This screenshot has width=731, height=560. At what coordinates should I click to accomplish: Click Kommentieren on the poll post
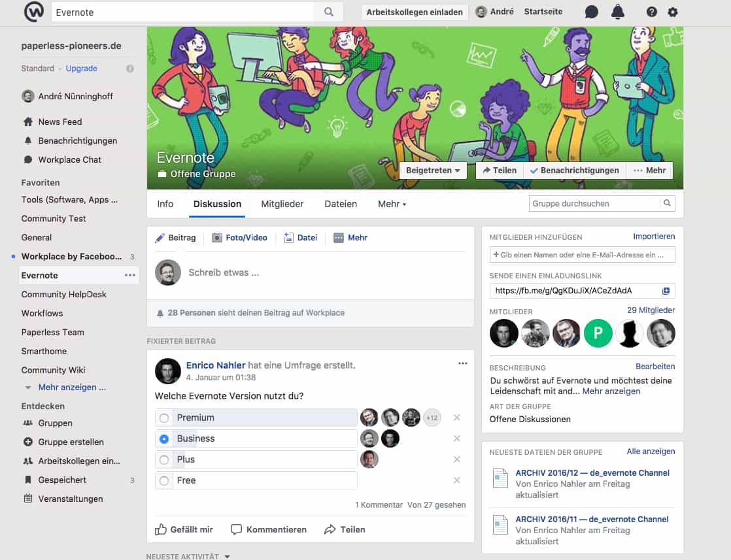point(269,530)
